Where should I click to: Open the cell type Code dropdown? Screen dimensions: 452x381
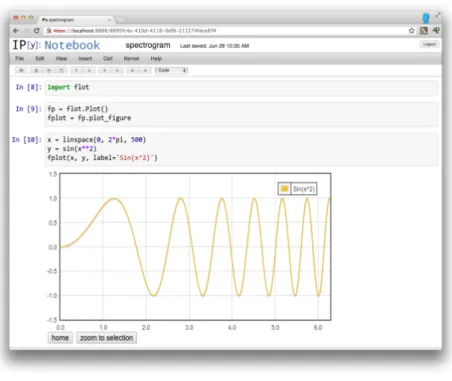point(171,70)
